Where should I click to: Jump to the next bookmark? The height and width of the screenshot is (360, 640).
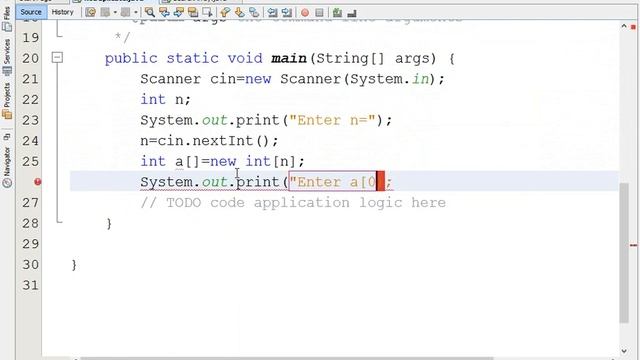pyautogui.click(x=240, y=13)
